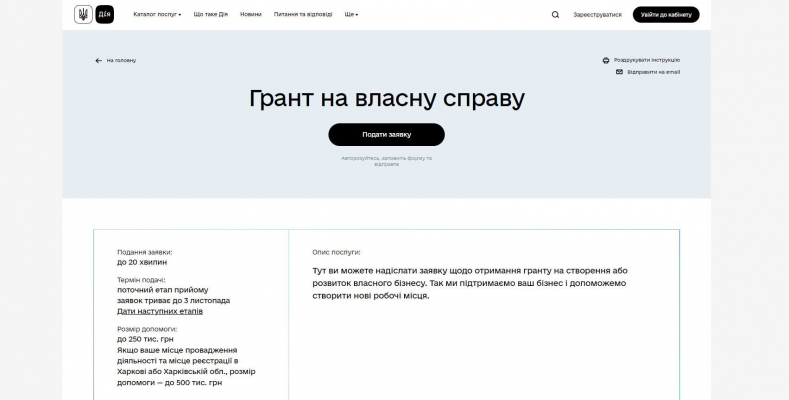
Task: Click the Зареєструватися link
Action: pos(597,15)
